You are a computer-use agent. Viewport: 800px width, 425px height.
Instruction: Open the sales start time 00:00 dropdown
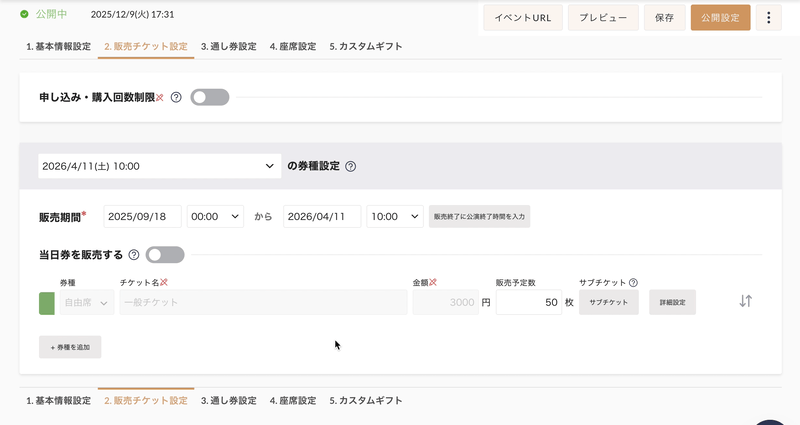coord(215,216)
